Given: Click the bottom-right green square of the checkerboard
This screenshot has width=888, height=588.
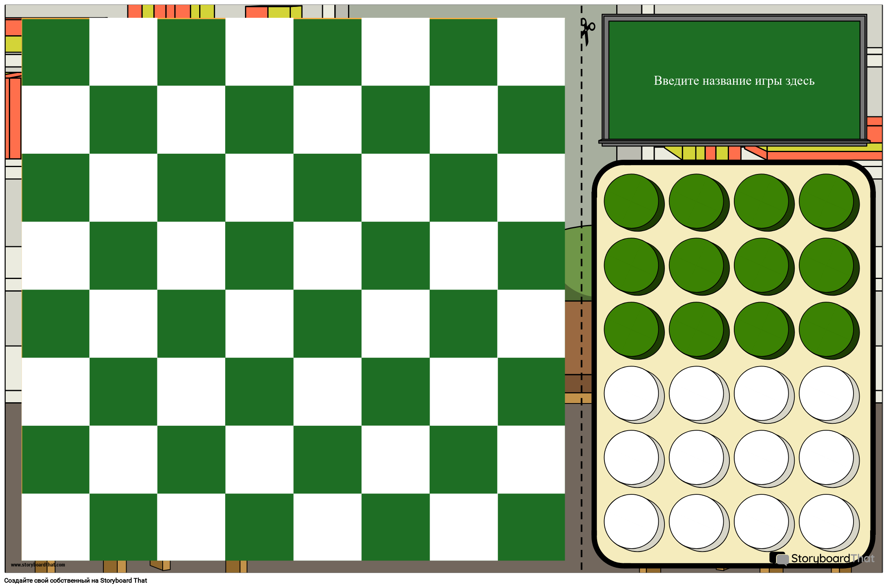Looking at the screenshot, I should coord(531,527).
